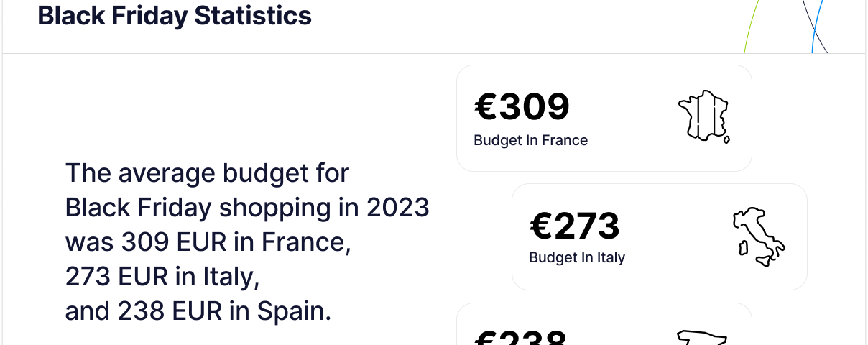Click the Sardinia island in Italy icon
Viewport: 868px width, 345px height.
744,248
